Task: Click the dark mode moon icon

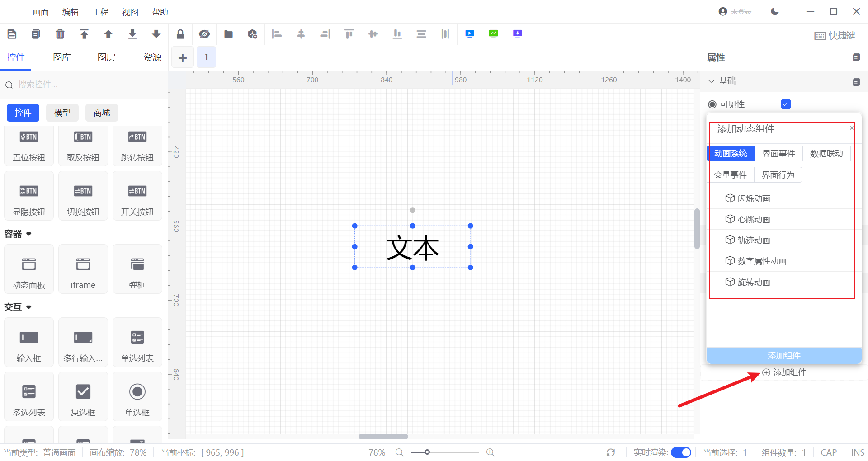Action: point(775,12)
